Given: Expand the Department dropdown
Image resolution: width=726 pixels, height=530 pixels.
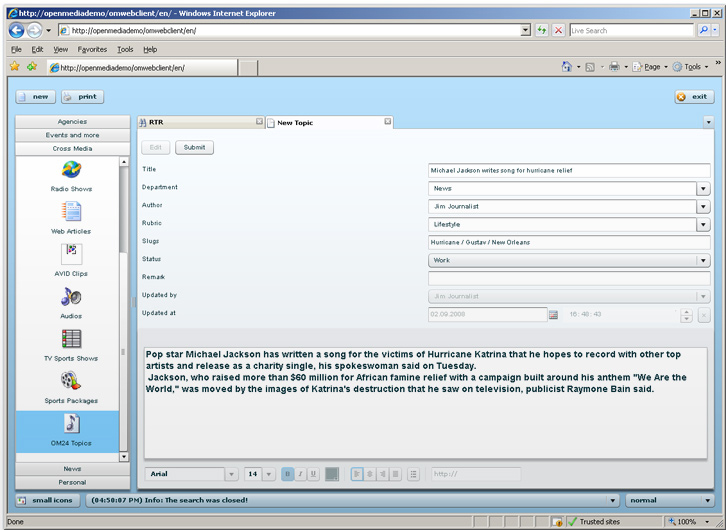Looking at the screenshot, I should [703, 189].
